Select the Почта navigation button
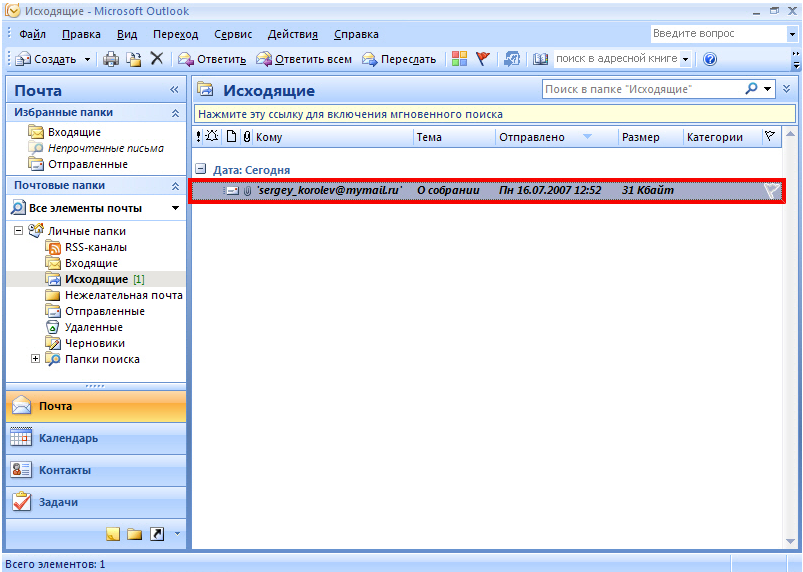Image resolution: width=803 pixels, height=572 pixels. pyautogui.click(x=96, y=406)
